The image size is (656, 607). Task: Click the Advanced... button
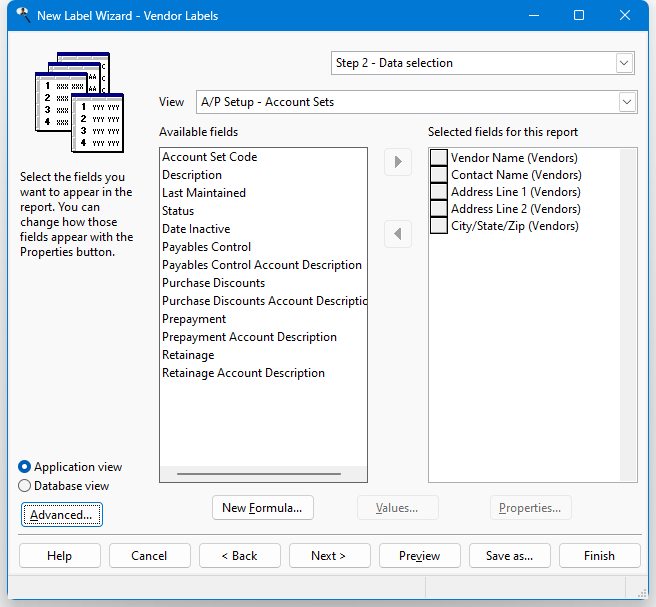[x=62, y=515]
